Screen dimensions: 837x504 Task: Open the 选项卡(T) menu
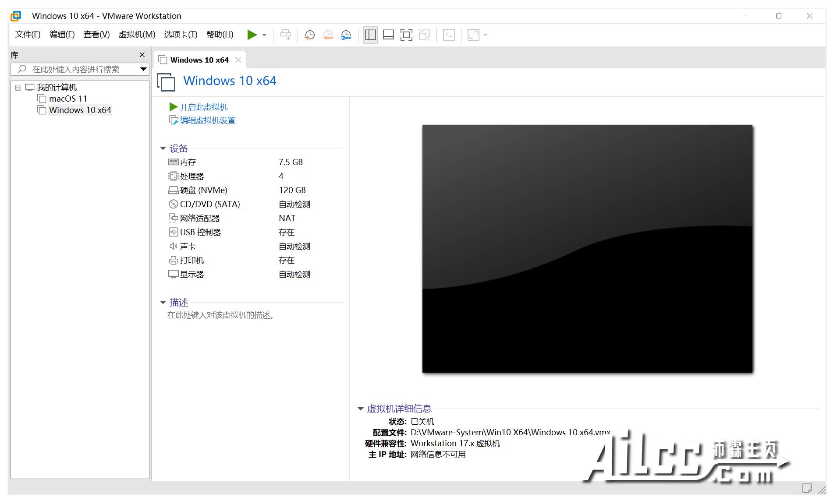[x=181, y=35]
